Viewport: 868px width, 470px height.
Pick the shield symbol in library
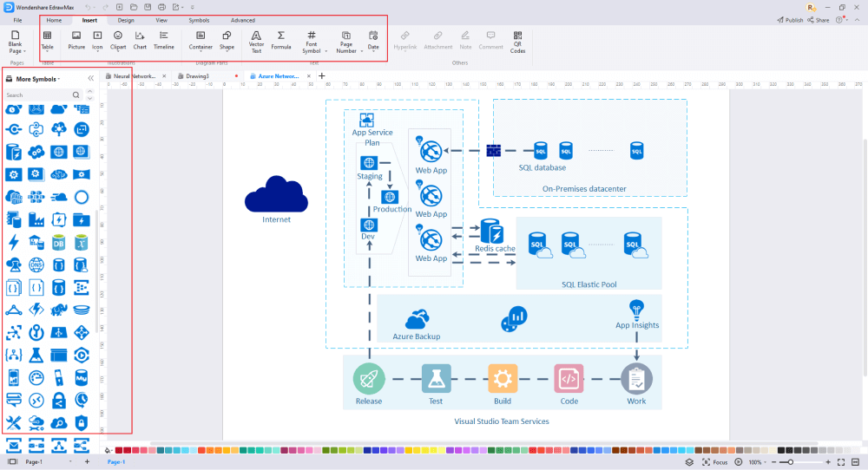[82, 423]
